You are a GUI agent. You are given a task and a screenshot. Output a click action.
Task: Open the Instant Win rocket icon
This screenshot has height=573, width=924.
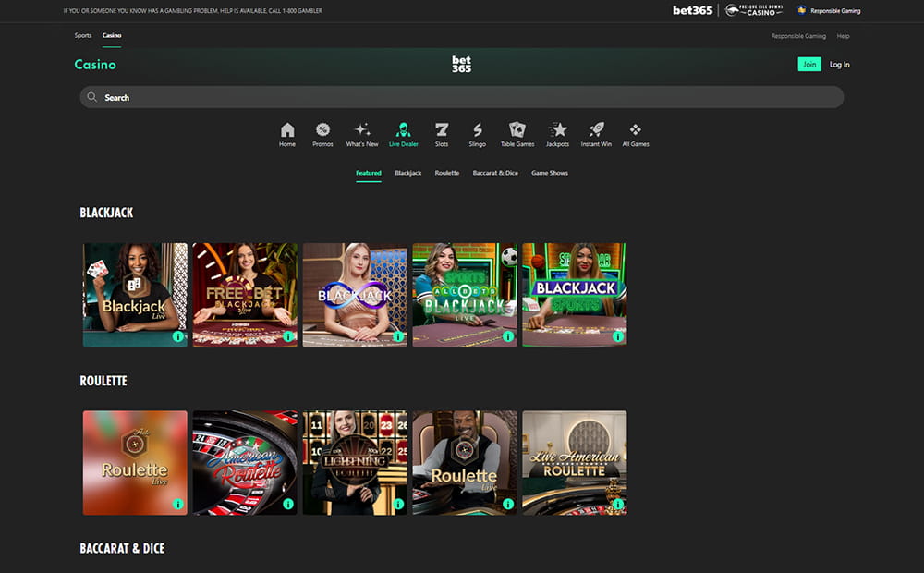(596, 130)
